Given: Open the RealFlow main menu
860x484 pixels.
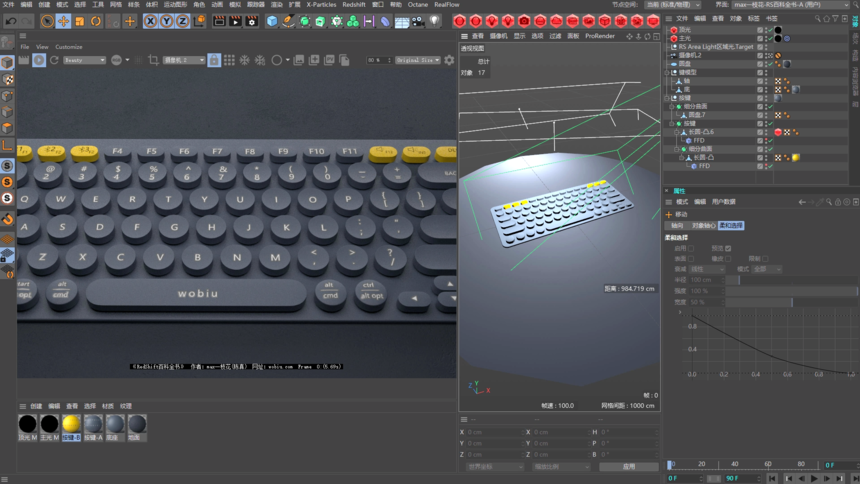Looking at the screenshot, I should coord(446,4).
